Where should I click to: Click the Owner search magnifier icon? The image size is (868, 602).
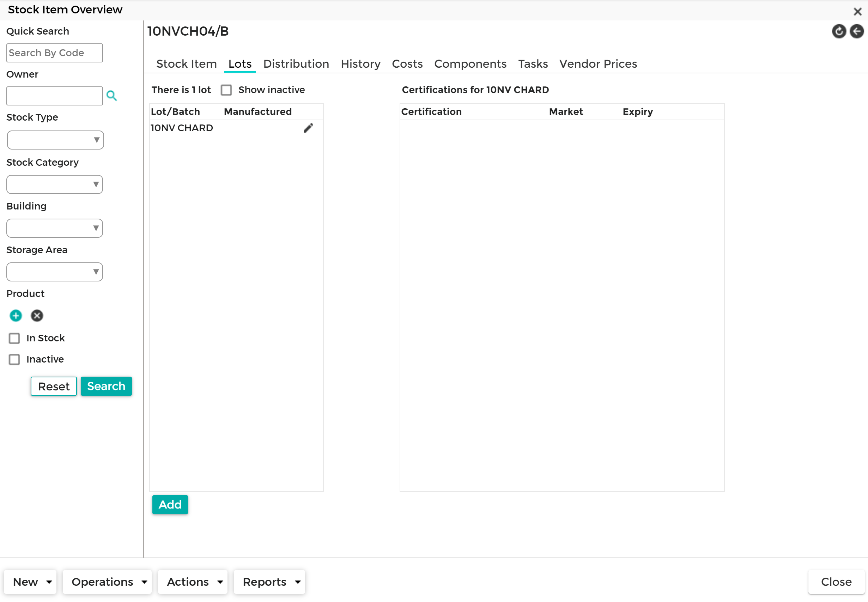[112, 96]
